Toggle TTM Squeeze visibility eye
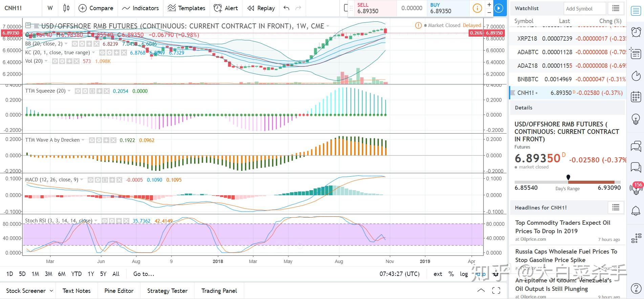The height and width of the screenshot is (299, 644). point(78,91)
